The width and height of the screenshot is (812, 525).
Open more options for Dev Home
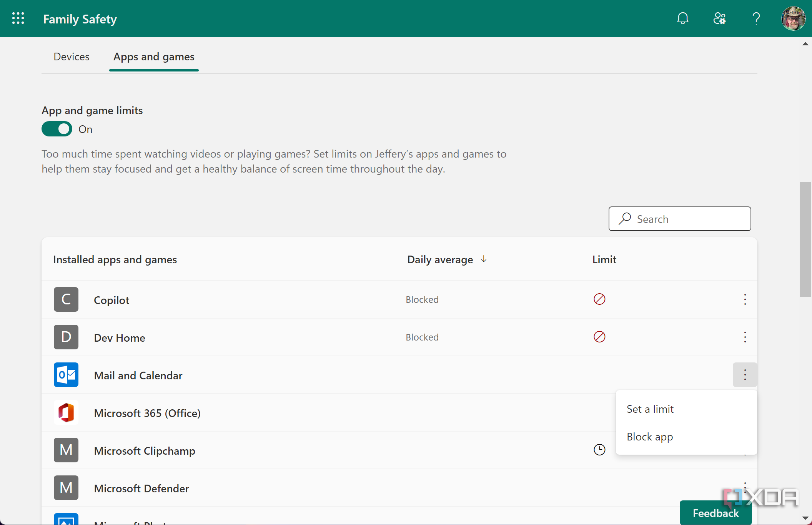(x=745, y=337)
